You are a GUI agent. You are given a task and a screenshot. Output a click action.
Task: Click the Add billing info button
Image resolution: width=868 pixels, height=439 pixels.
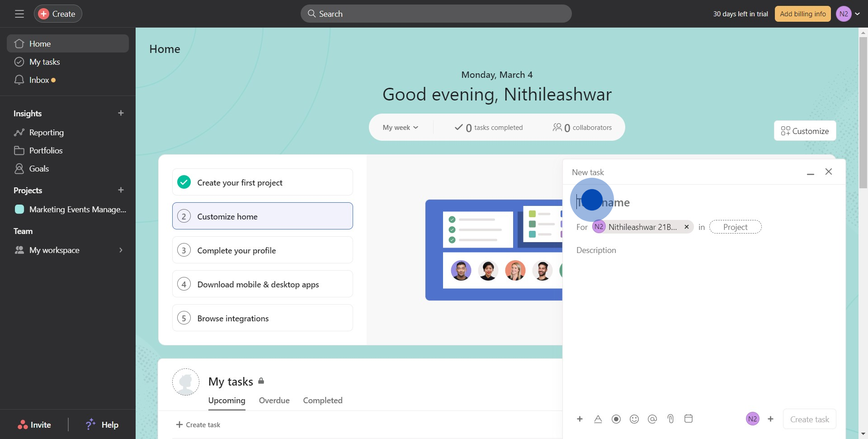tap(802, 14)
